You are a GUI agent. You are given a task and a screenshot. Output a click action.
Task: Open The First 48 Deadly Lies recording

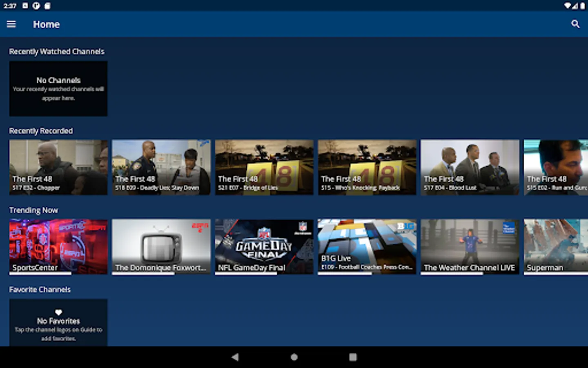click(x=161, y=167)
